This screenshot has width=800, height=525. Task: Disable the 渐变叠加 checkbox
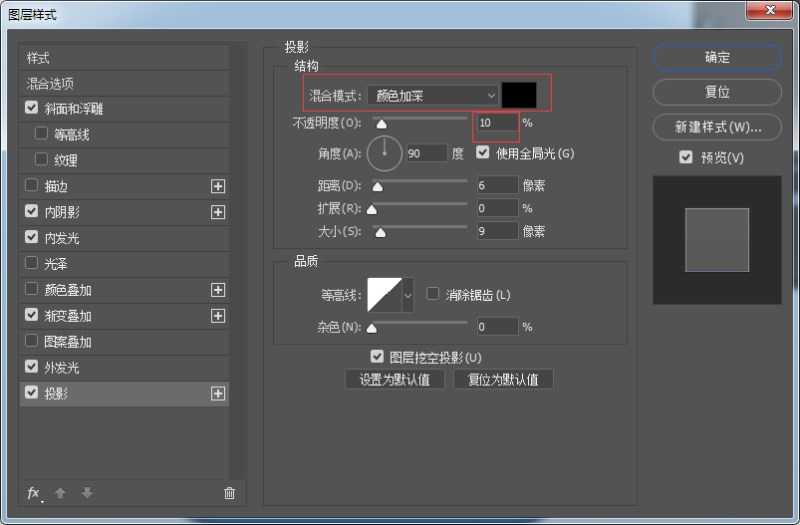32,315
